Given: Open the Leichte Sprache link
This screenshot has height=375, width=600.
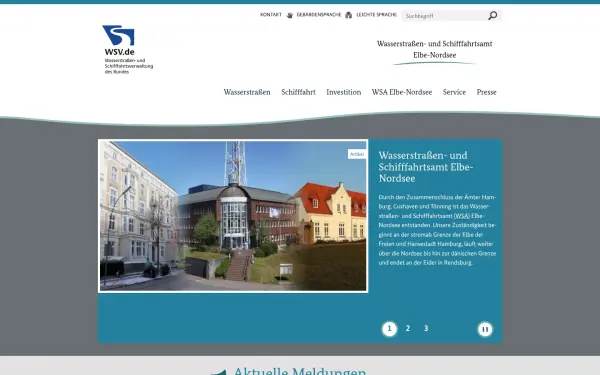Looking at the screenshot, I should (x=377, y=15).
